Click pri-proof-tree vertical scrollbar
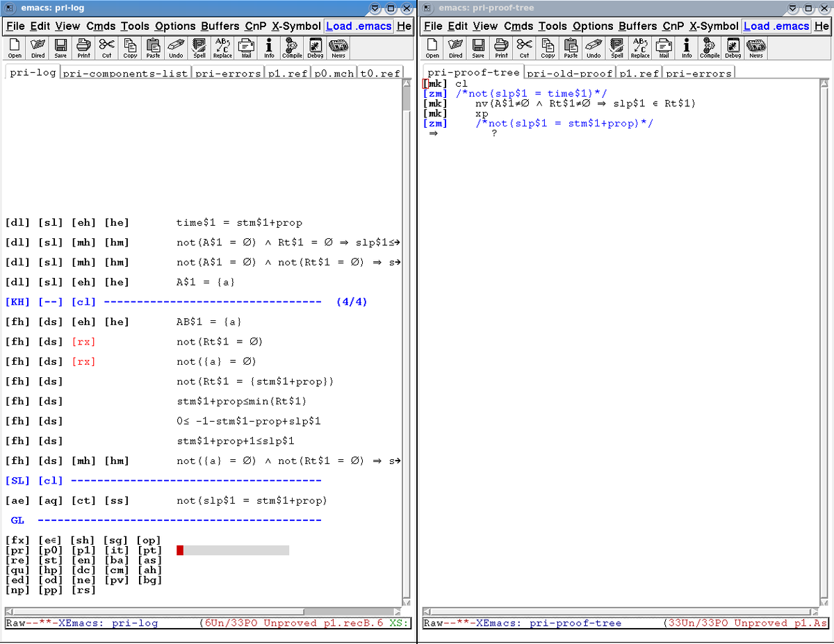834x644 pixels. point(825,342)
